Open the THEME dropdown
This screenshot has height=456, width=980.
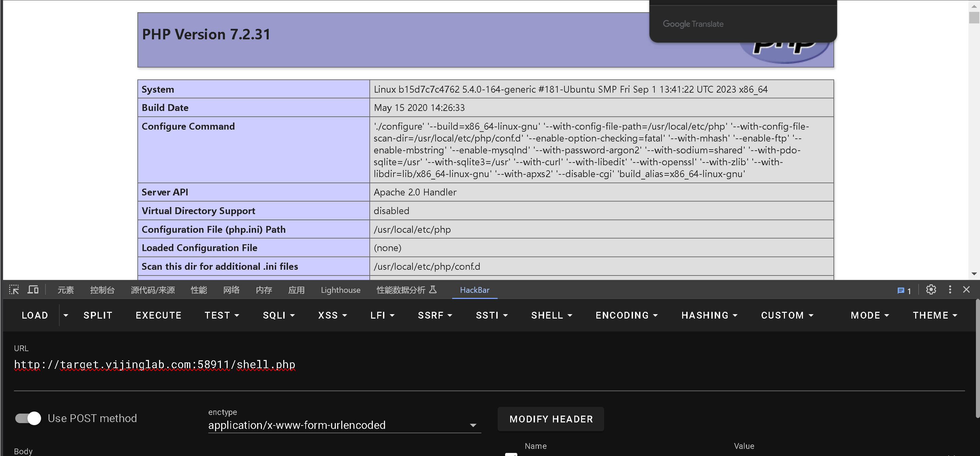pos(934,315)
